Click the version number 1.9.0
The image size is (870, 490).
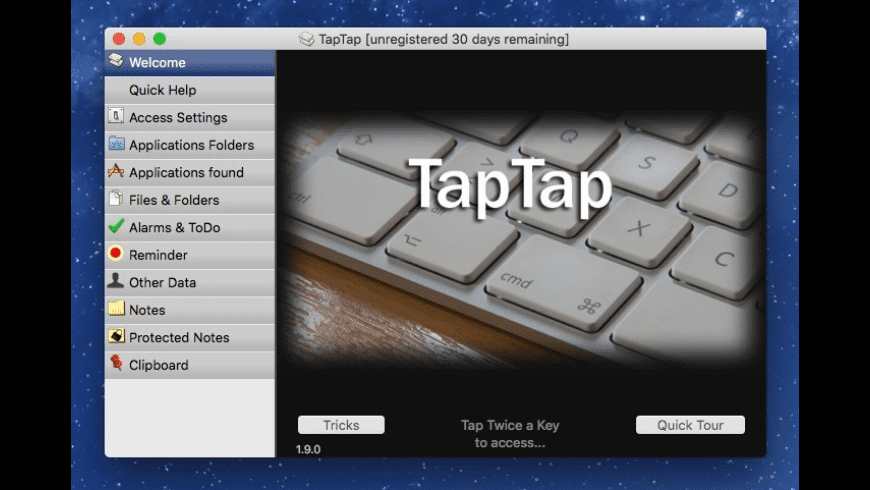tap(308, 449)
